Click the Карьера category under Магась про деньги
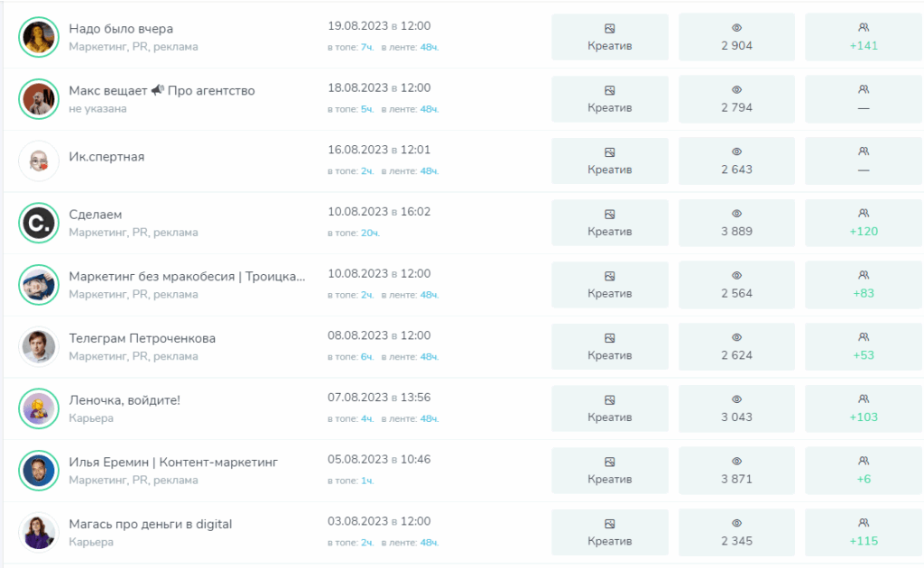 91,542
